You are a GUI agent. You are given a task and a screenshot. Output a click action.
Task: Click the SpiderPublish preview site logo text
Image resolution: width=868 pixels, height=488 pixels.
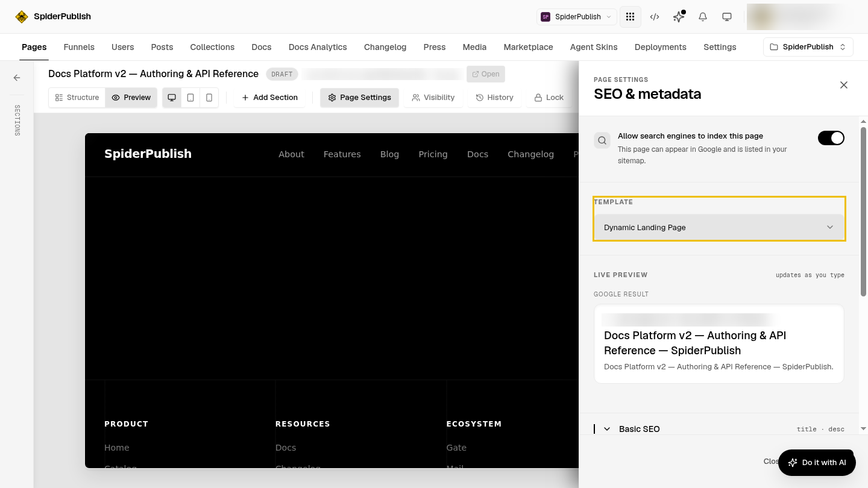click(148, 154)
